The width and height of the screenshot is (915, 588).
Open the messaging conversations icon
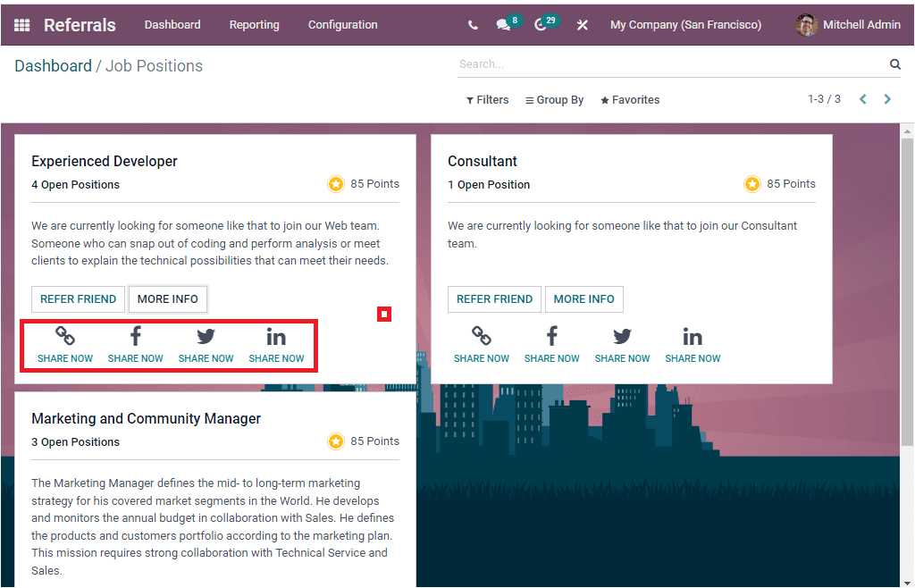tap(503, 24)
